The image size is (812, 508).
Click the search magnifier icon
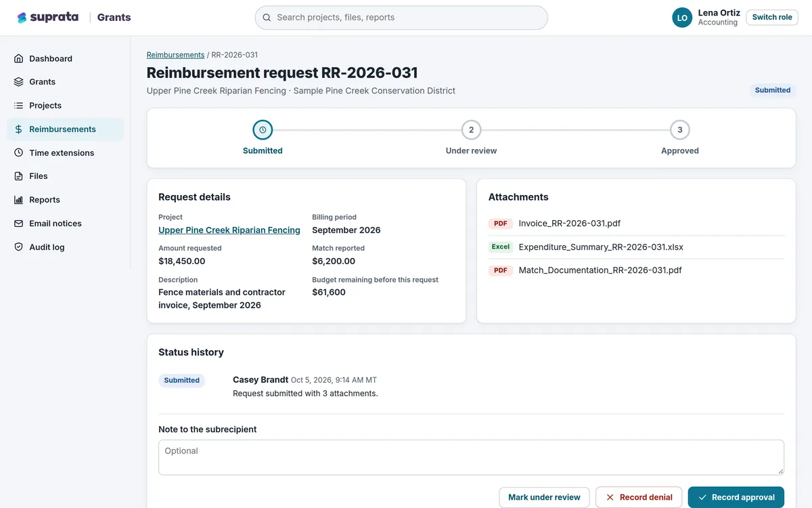click(x=267, y=18)
